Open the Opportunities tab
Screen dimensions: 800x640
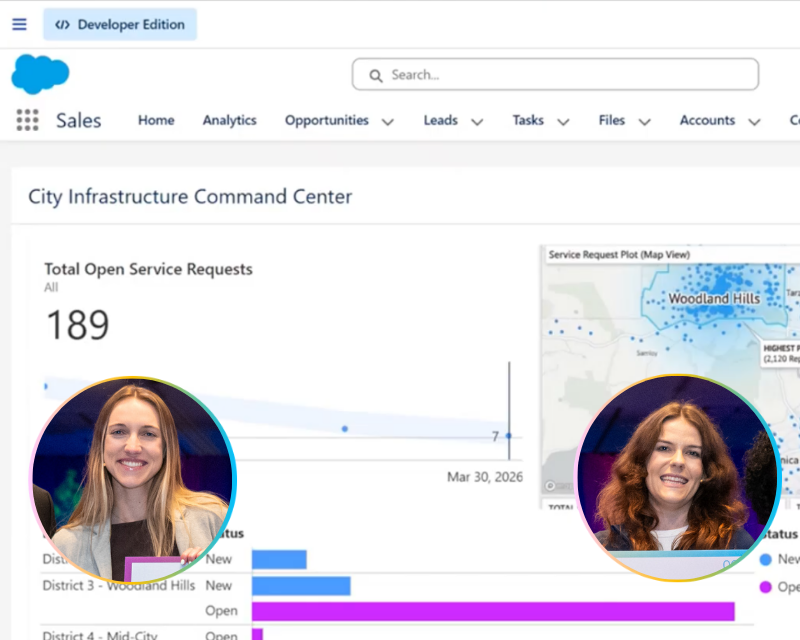point(327,120)
